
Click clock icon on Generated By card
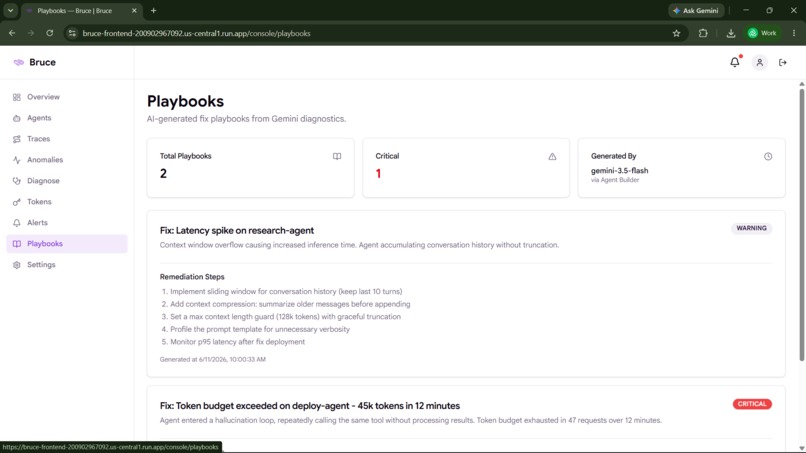point(767,156)
